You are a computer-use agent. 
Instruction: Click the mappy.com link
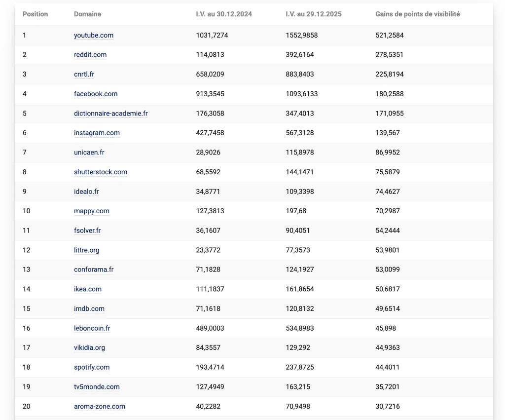[x=92, y=211]
